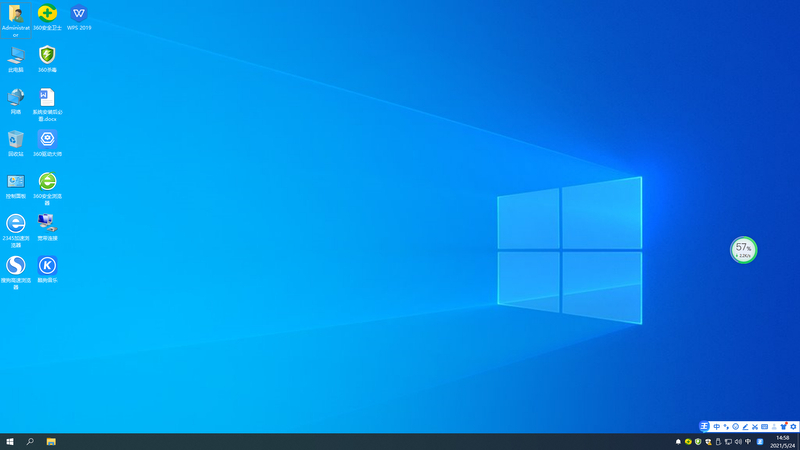Select the Sogou high-speed browser icon
This screenshot has width=800, height=450.
(16, 273)
